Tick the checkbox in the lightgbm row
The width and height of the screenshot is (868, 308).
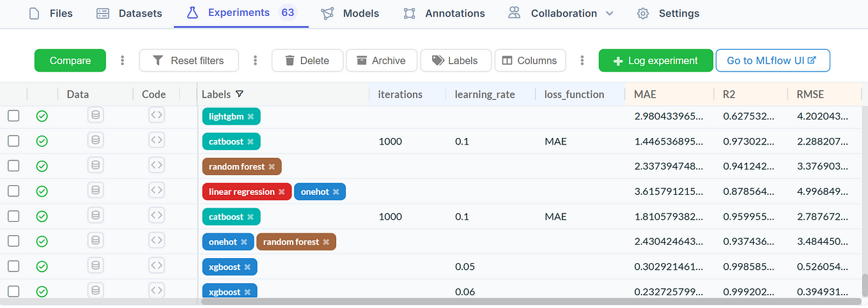pos(13,116)
